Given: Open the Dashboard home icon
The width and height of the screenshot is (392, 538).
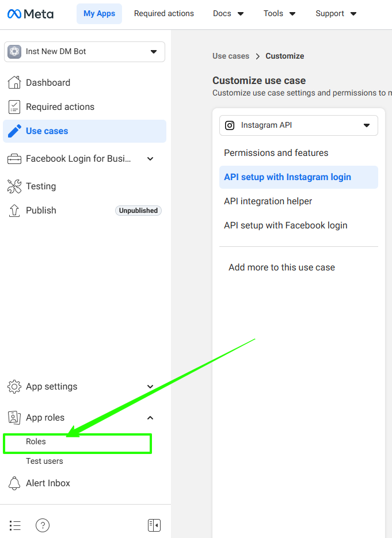Looking at the screenshot, I should [14, 83].
